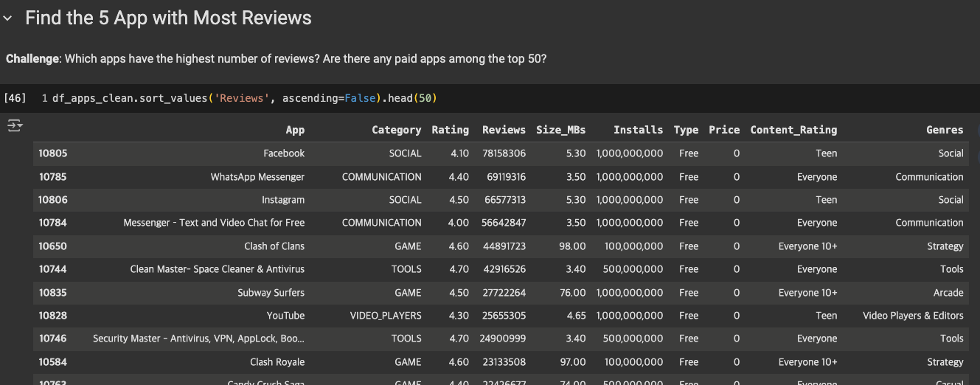The image size is (980, 385).
Task: Click 'Video Players & Editors' genre cell
Action: 913,316
